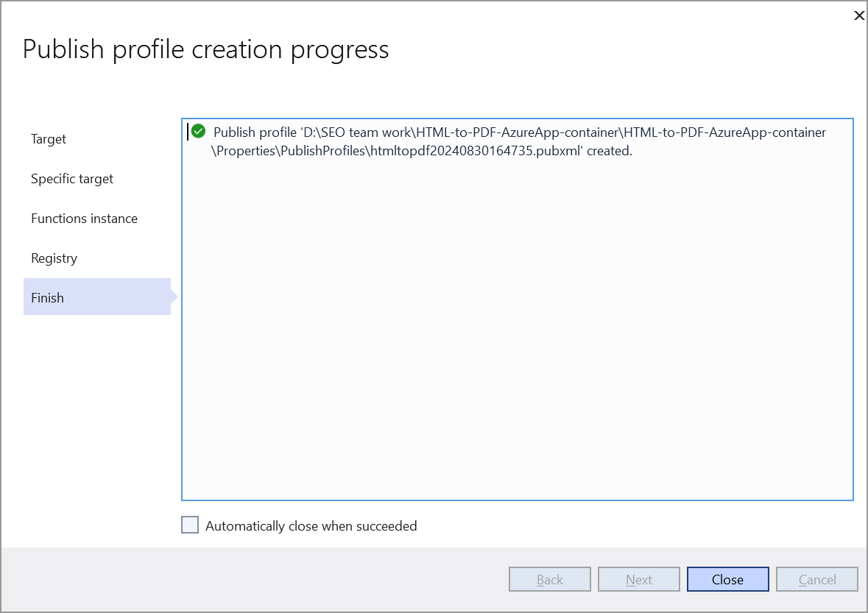Image resolution: width=868 pixels, height=613 pixels.
Task: Click the first line of the publish profile message
Action: pos(519,132)
